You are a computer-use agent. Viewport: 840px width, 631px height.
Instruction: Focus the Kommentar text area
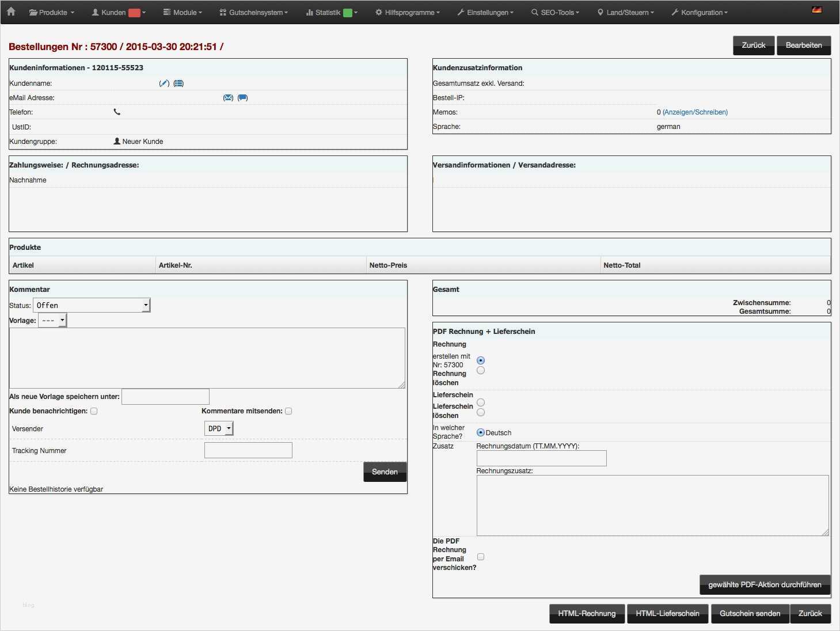coord(207,358)
